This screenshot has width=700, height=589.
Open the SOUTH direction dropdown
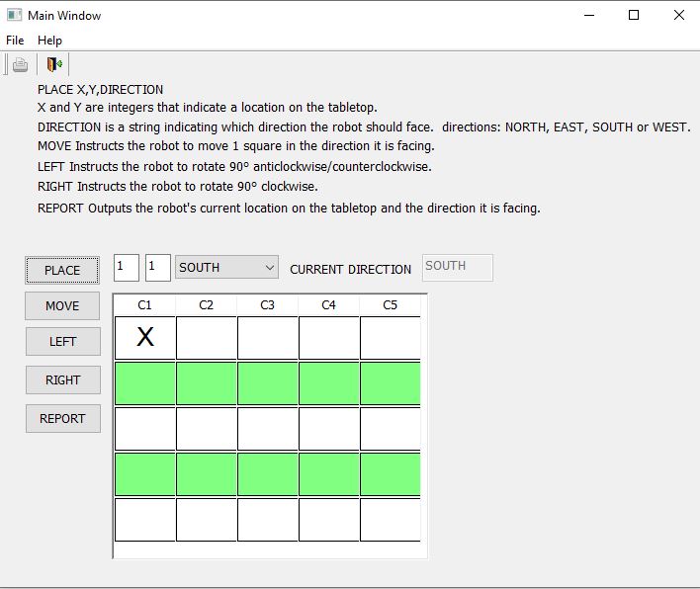coord(226,267)
